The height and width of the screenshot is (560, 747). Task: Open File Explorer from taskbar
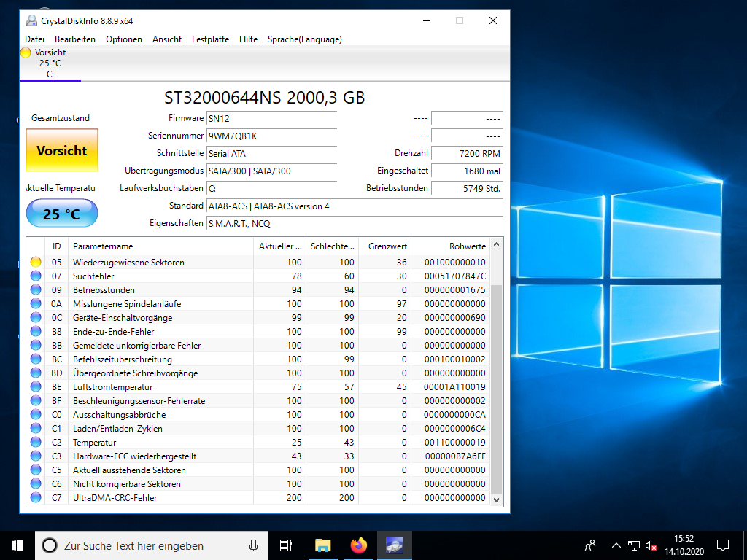[x=322, y=545]
